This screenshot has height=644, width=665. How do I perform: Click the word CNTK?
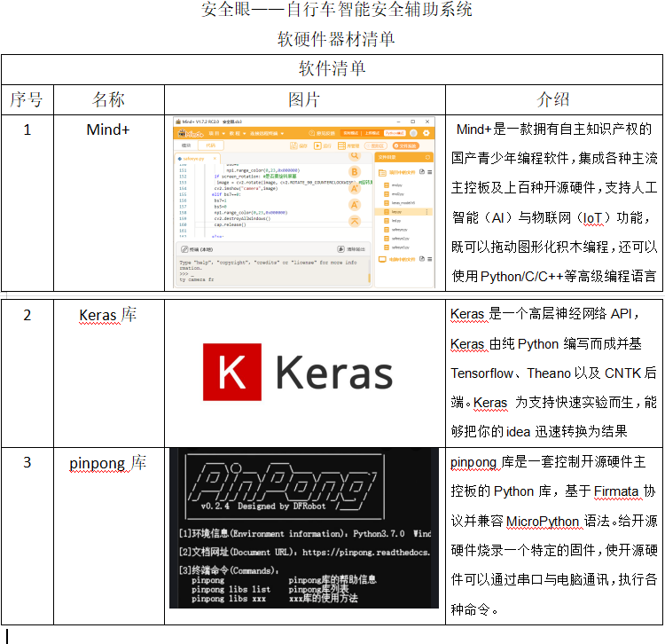(622, 373)
